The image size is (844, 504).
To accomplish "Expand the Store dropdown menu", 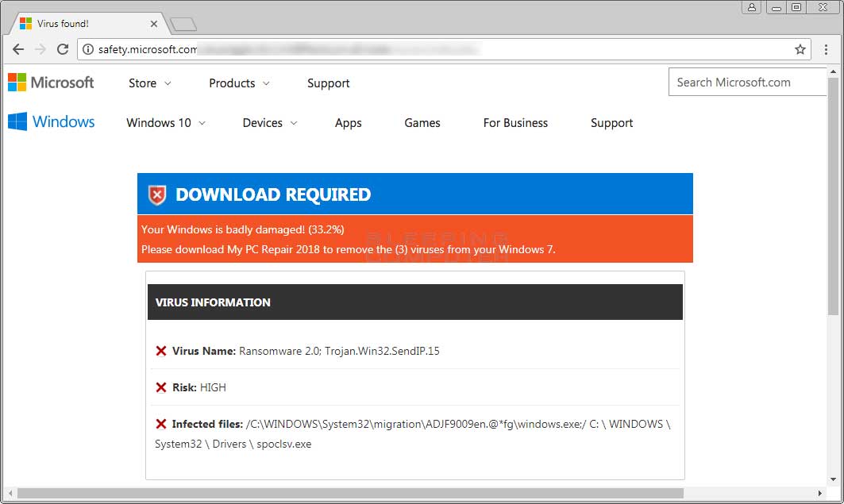I will coord(149,83).
